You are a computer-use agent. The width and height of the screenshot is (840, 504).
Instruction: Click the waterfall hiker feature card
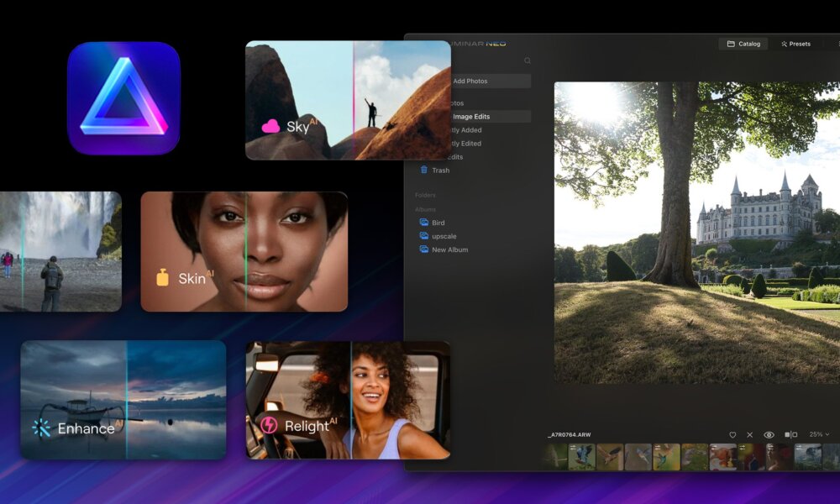60,251
